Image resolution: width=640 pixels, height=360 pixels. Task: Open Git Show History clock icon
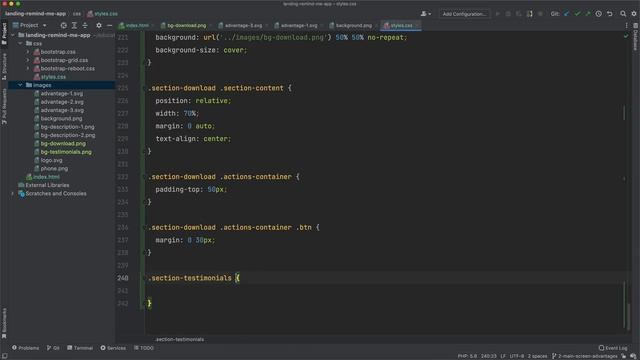tap(598, 14)
